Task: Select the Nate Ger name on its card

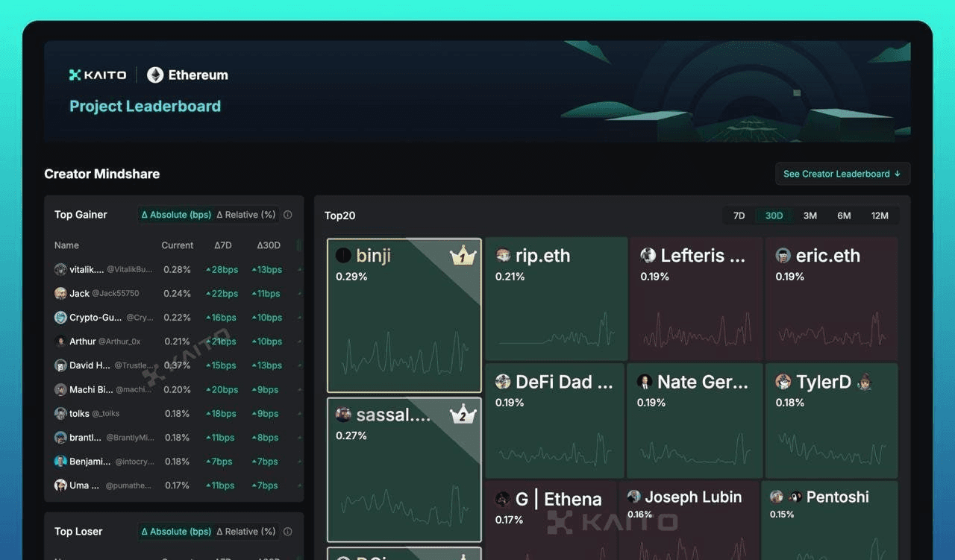Action: 703,383
